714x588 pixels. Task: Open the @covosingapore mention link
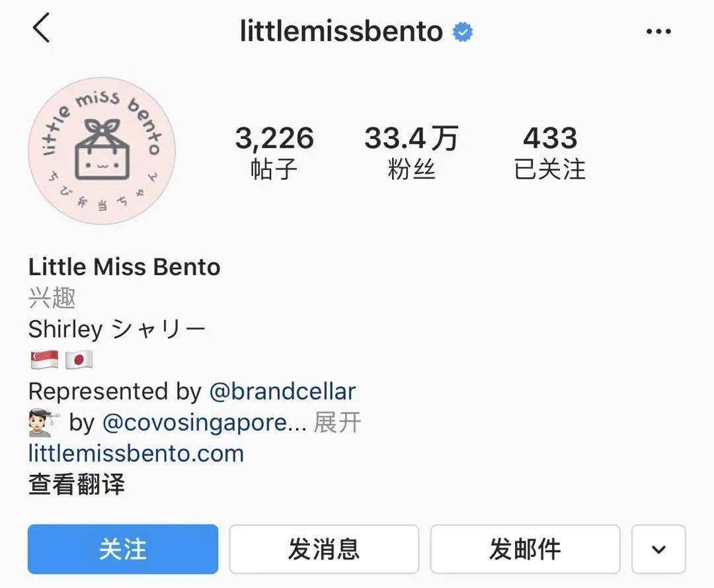(x=204, y=423)
